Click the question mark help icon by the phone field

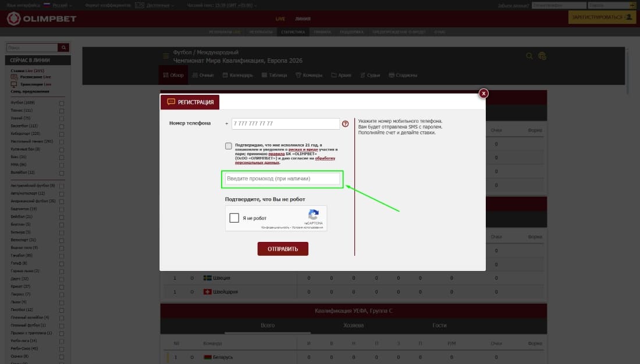[x=345, y=124]
